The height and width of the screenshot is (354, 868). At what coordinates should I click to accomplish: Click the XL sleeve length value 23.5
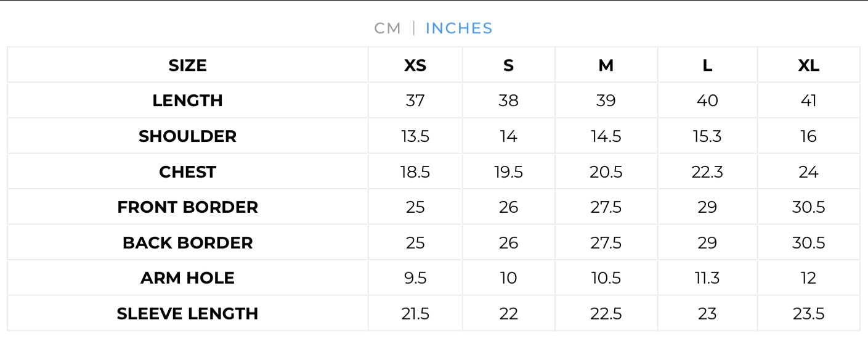[808, 313]
